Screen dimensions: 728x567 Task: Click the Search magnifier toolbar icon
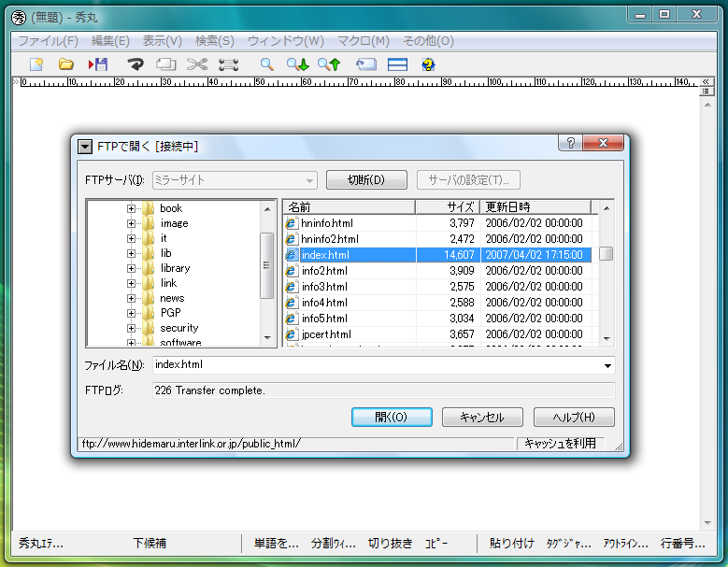pos(266,64)
